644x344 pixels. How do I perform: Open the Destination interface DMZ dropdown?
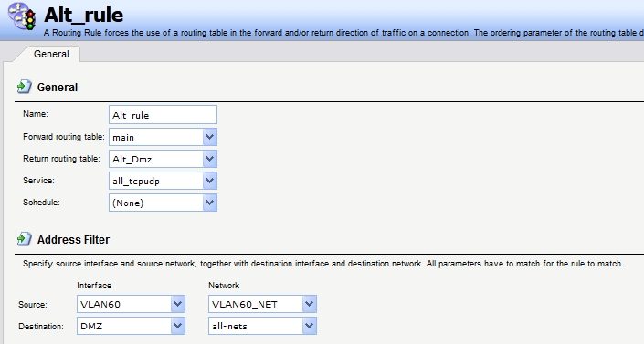coord(131,326)
